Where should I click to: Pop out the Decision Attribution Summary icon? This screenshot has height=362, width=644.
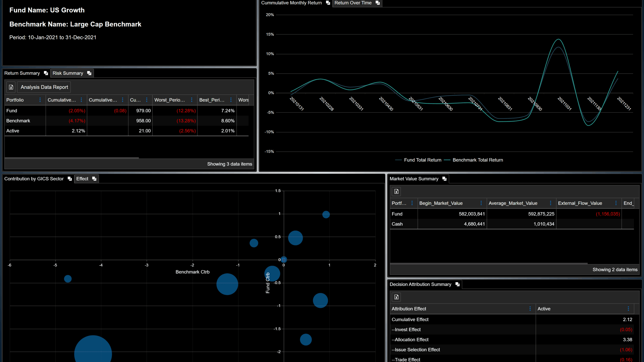click(x=457, y=284)
